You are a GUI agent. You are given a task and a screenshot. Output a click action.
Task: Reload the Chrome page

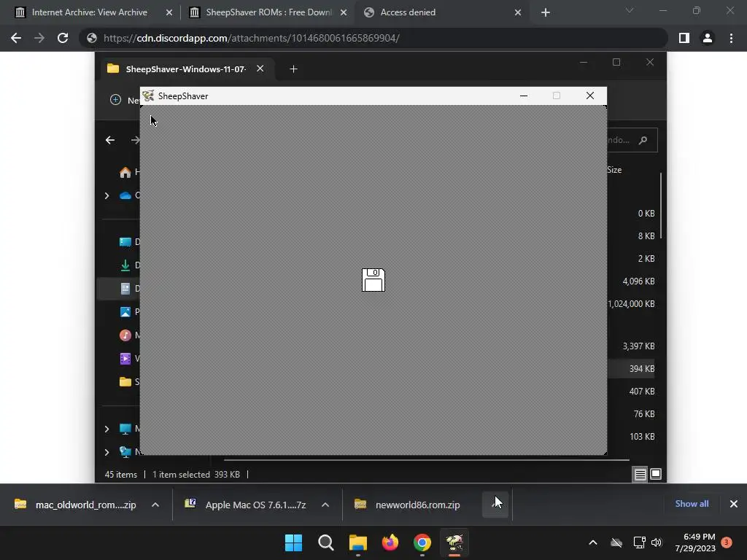click(x=63, y=38)
